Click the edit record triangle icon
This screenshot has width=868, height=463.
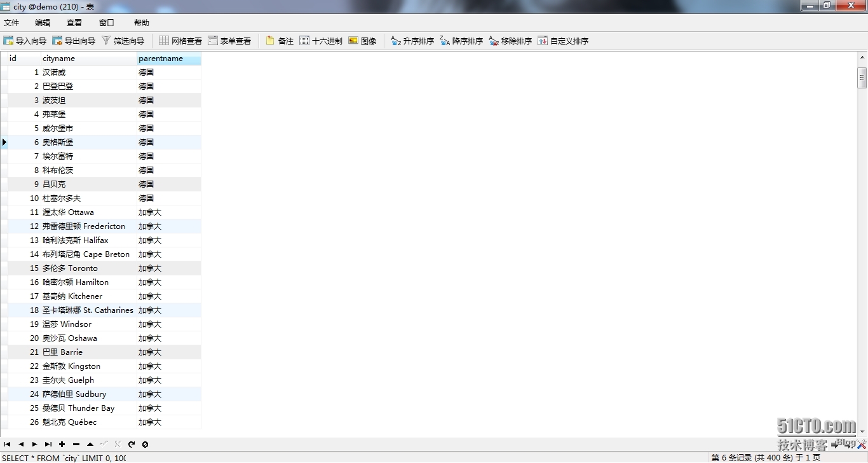(90, 445)
